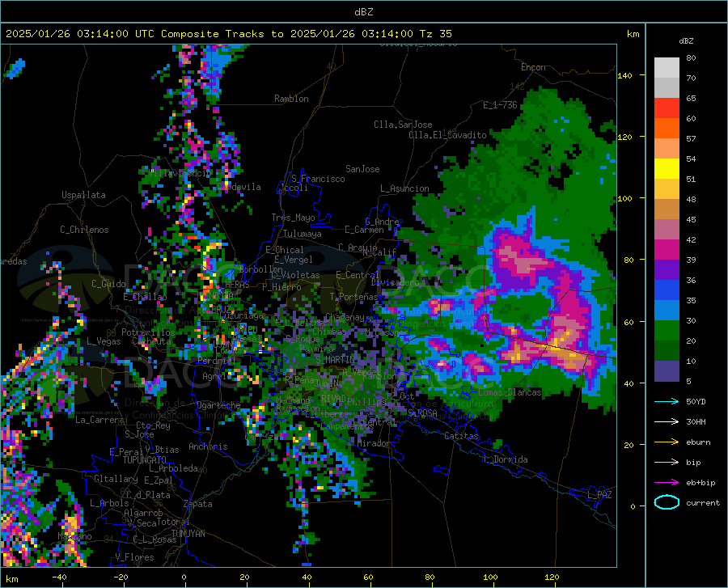
Task: Pick the dark orange 57-60 dBZ swatch
Action: click(x=667, y=129)
